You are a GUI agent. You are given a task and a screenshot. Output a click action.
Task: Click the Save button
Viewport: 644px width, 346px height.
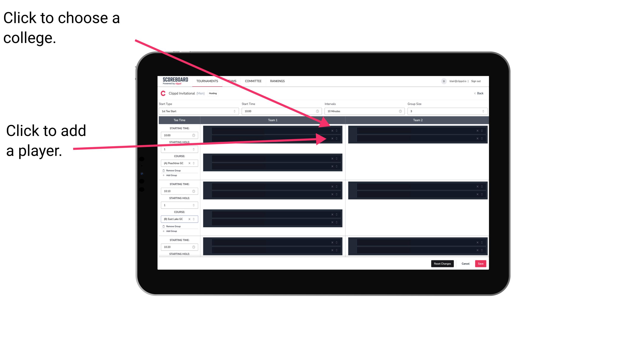point(481,263)
